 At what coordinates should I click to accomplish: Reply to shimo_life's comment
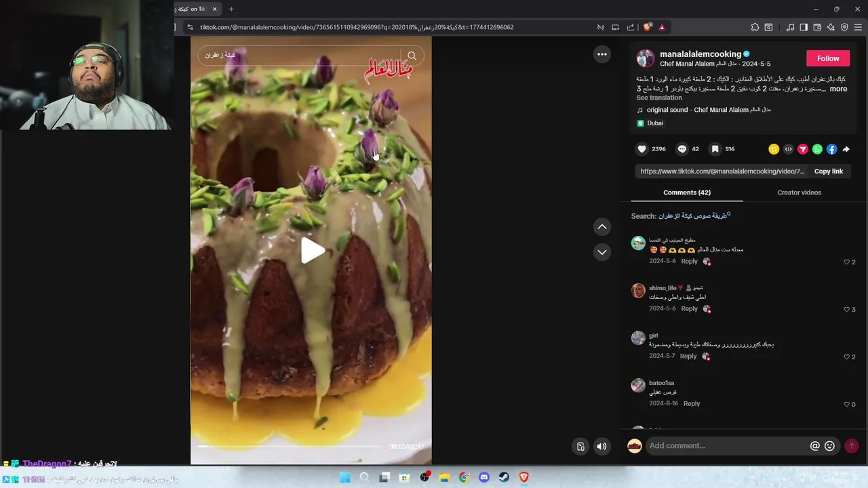pos(689,308)
